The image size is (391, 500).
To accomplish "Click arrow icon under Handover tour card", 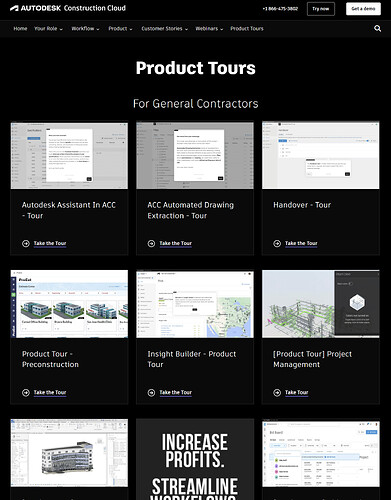I will tap(277, 244).
